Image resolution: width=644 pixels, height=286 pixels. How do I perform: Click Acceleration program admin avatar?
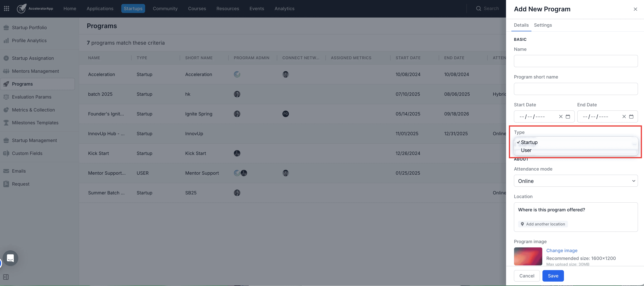click(x=237, y=74)
